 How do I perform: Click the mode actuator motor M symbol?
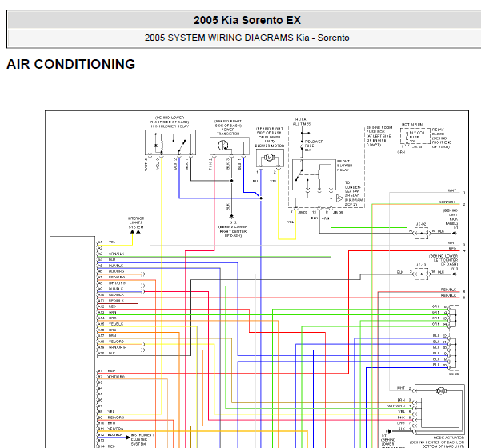(441, 391)
